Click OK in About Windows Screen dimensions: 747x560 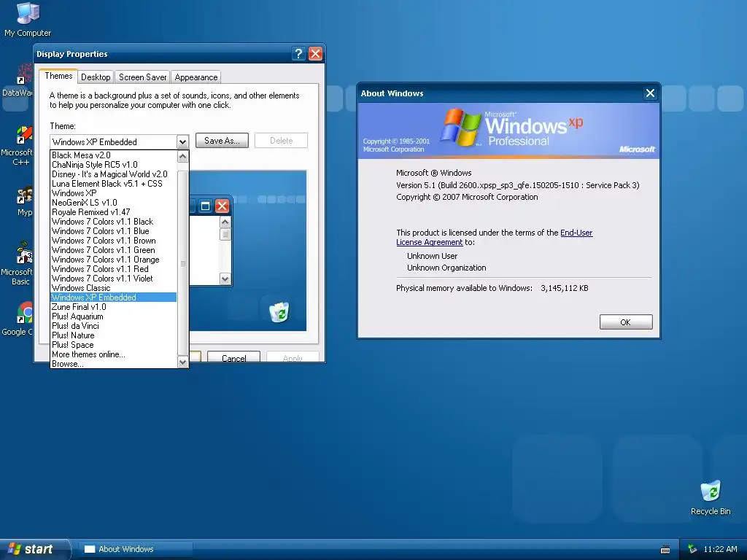625,322
